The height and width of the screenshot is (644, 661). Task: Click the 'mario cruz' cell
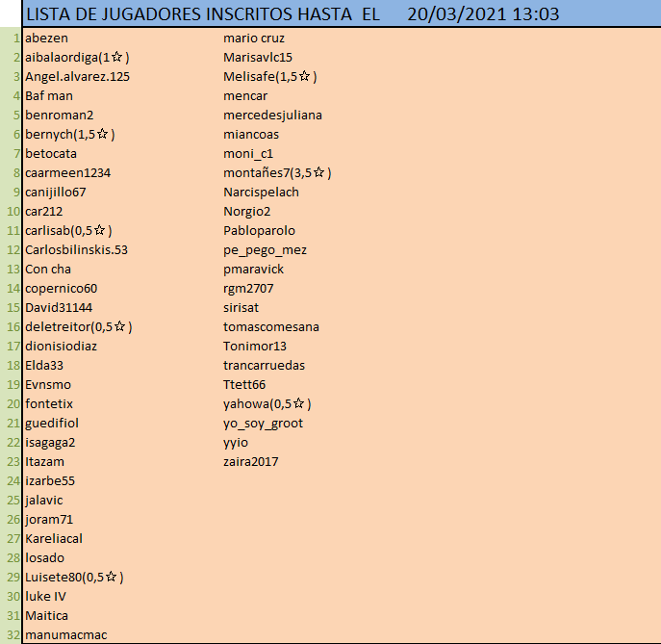[x=254, y=39]
